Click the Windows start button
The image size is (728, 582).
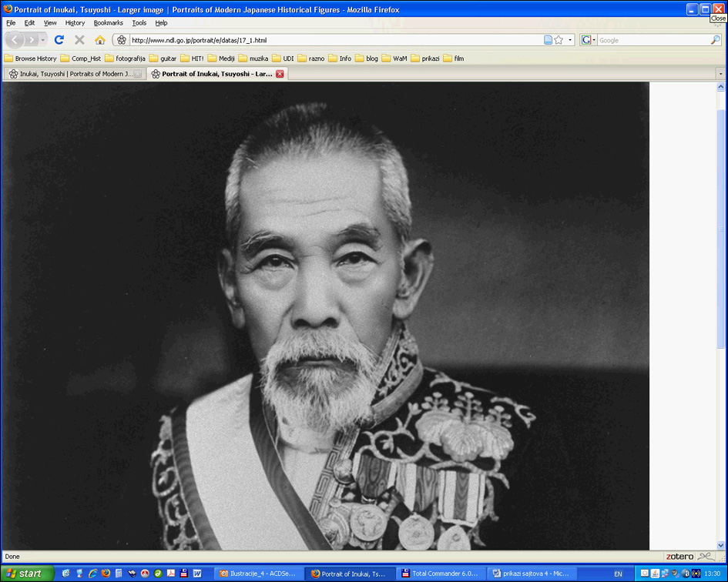click(27, 574)
